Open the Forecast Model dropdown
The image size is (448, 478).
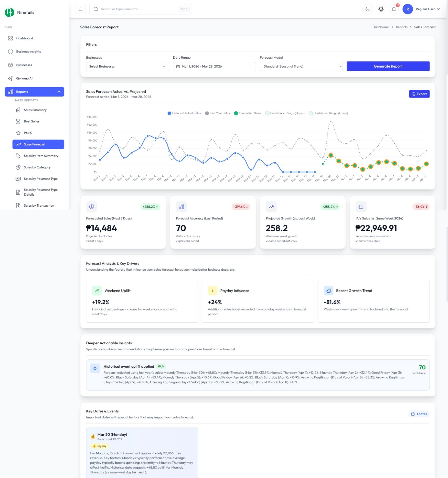point(301,66)
